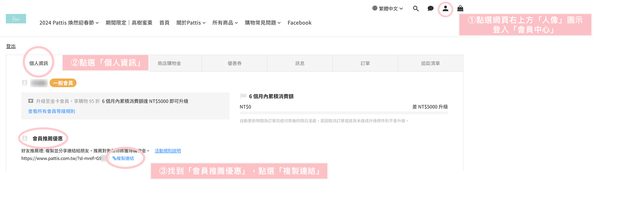644x201 pixels.
Task: Click the 差 NT$5000 升級 text
Action: pos(430,107)
